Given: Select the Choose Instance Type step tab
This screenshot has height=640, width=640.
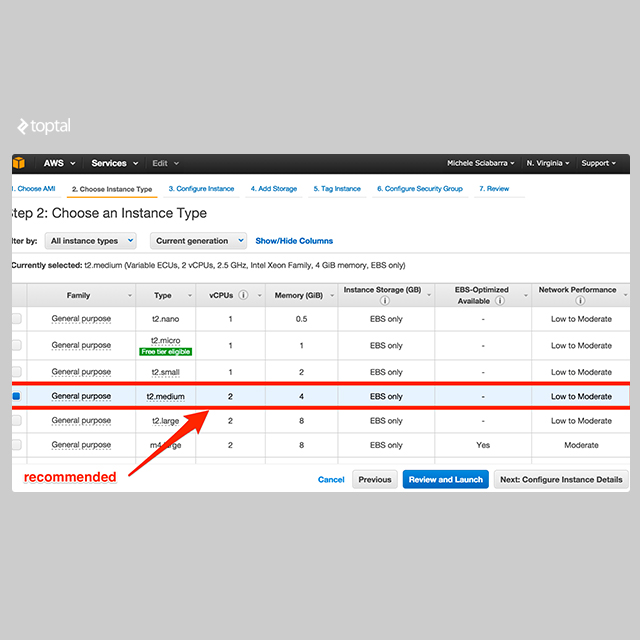Looking at the screenshot, I should point(112,189).
